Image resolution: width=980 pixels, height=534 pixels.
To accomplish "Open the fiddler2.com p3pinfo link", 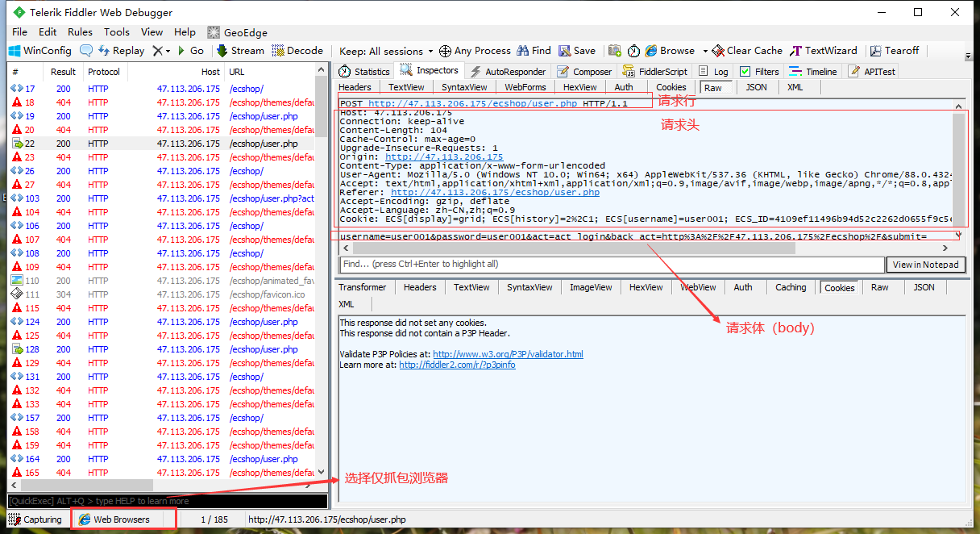I will click(x=457, y=365).
